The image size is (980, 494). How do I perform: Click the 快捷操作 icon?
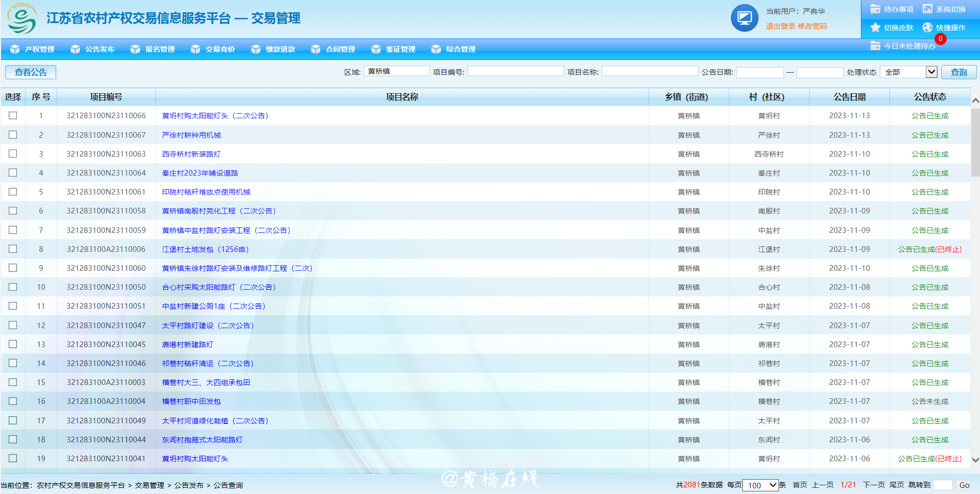click(x=927, y=27)
